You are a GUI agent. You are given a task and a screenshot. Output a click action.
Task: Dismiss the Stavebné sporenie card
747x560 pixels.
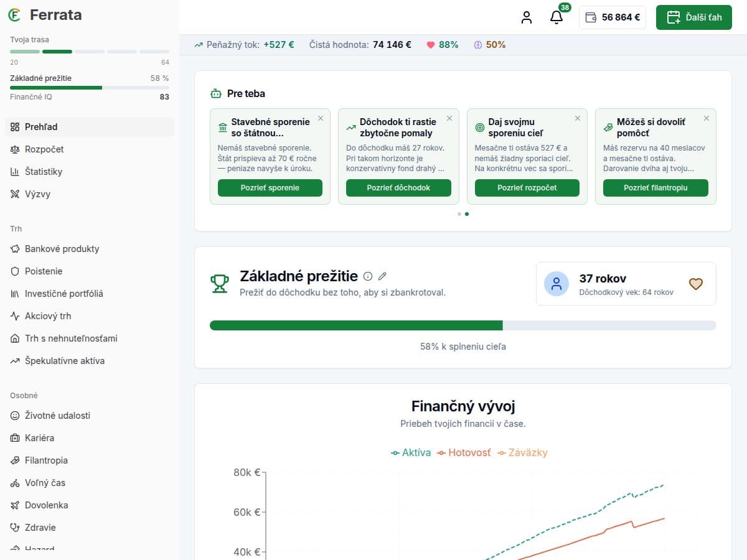coord(321,118)
